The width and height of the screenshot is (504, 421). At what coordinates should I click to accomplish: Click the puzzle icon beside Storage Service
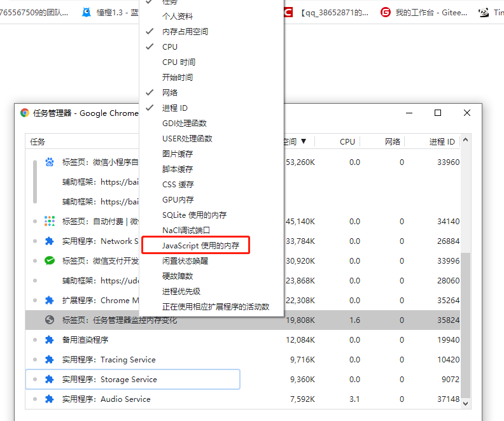pyautogui.click(x=50, y=379)
